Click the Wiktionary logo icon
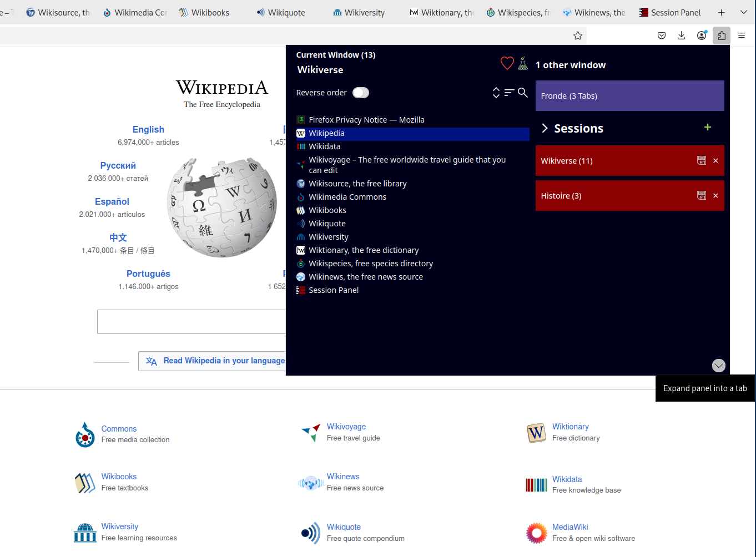Image resolution: width=756 pixels, height=557 pixels. pos(536,433)
